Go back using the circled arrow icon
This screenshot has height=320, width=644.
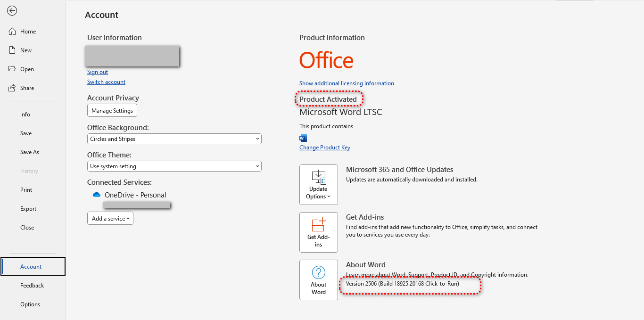pyautogui.click(x=12, y=11)
